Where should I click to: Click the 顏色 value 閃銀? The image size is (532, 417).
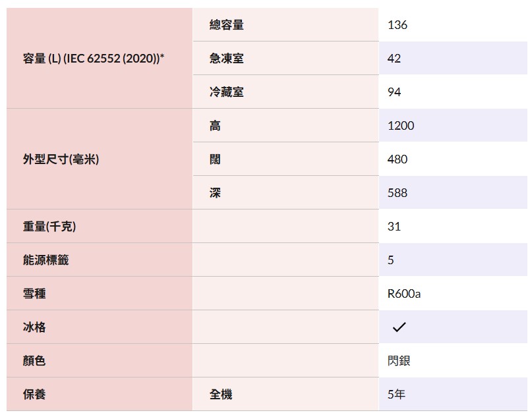pos(399,360)
